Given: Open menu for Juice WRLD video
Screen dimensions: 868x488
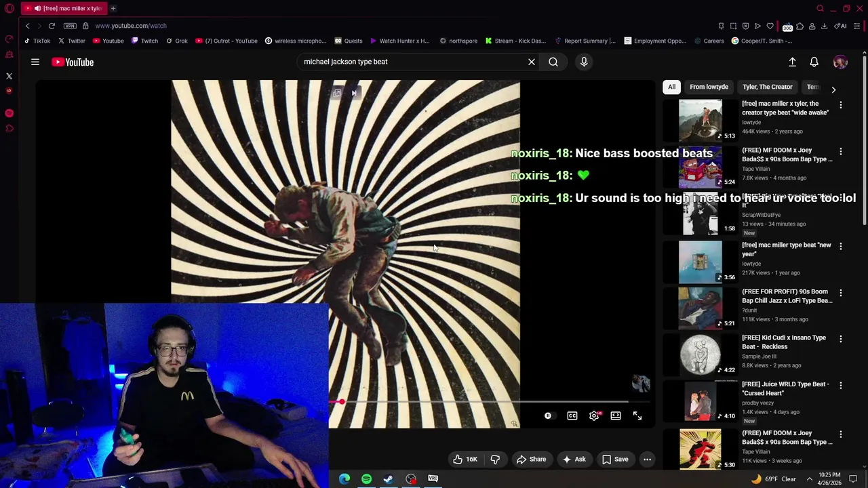Looking at the screenshot, I should [841, 385].
